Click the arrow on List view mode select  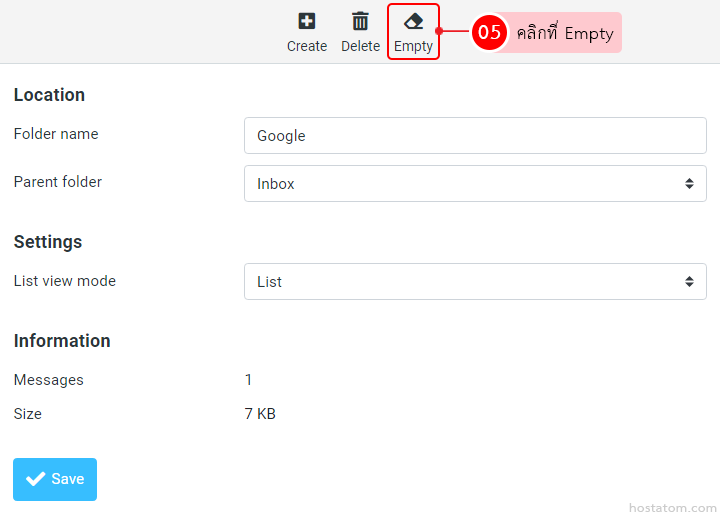click(689, 282)
